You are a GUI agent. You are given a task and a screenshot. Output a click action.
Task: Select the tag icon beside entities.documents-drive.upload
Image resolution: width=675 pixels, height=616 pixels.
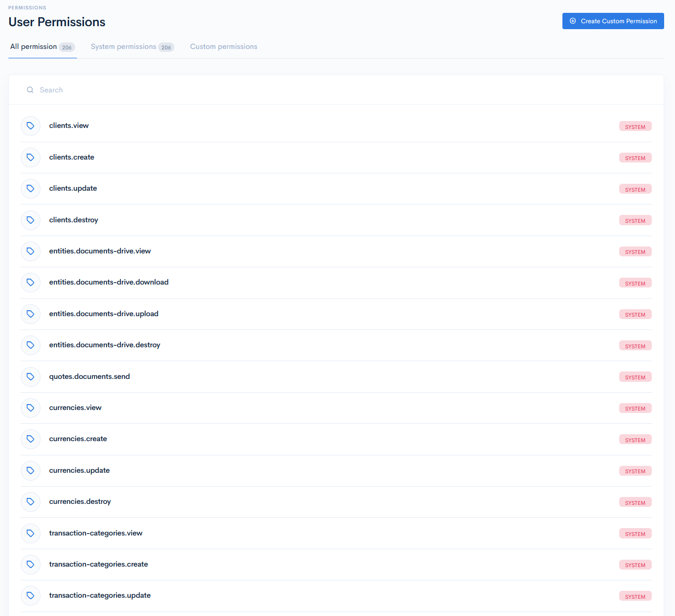(x=31, y=314)
